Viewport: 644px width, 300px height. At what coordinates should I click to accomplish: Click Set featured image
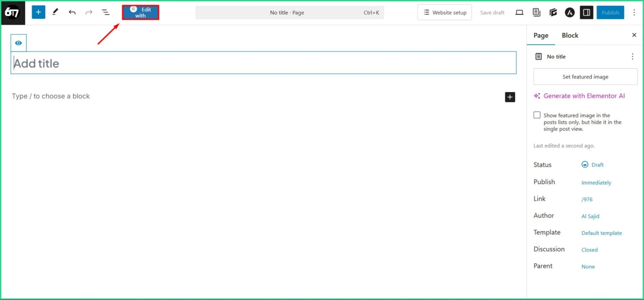(585, 77)
